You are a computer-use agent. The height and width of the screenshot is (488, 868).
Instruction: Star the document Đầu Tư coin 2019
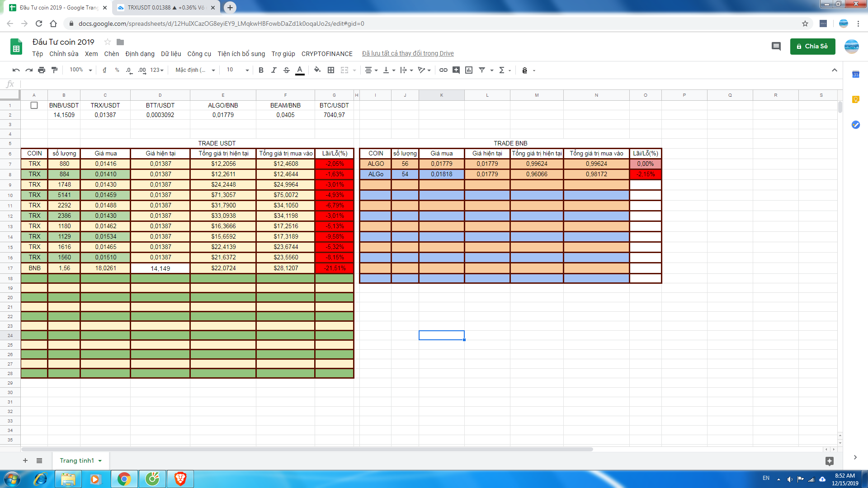point(108,42)
